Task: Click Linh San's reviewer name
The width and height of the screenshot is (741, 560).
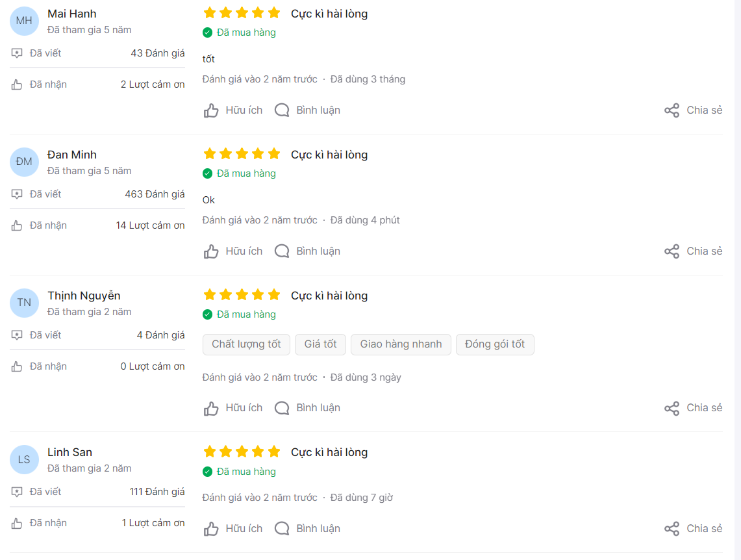Action: click(69, 452)
